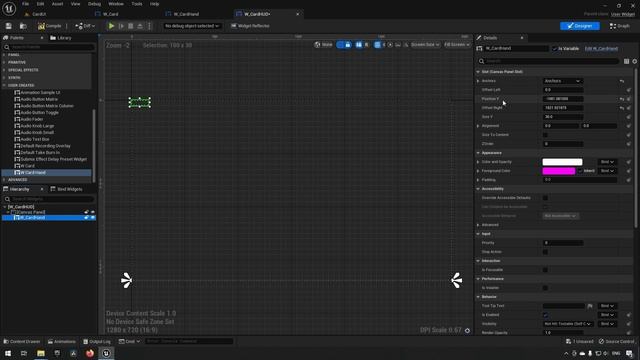Image resolution: width=640 pixels, height=360 pixels.
Task: Click the Palette search field
Action: click(x=49, y=47)
